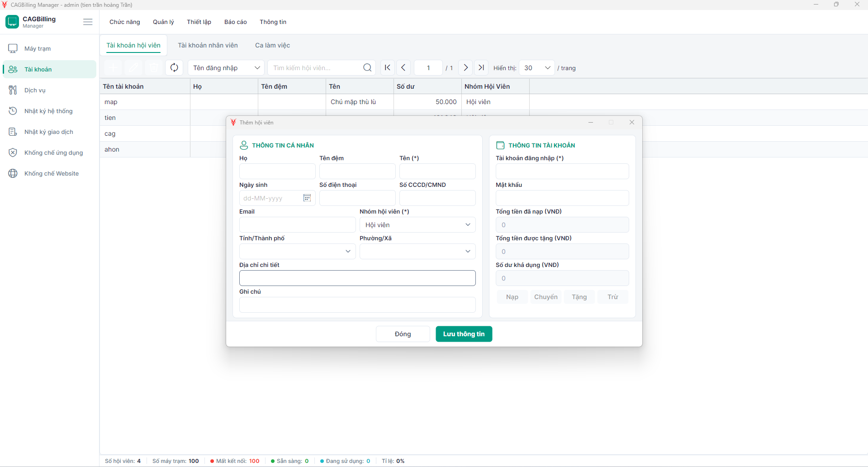The width and height of the screenshot is (868, 467).
Task: Expand the Nhóm hội viên dropdown
Action: click(417, 225)
